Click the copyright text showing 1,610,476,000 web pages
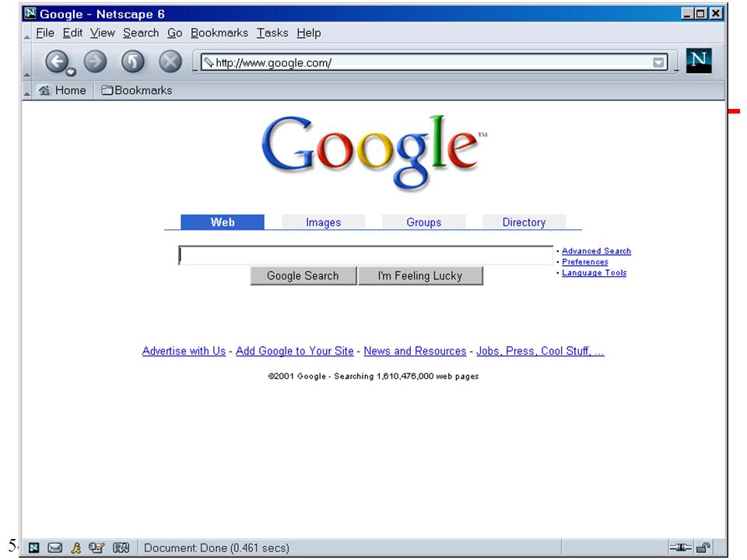 click(373, 376)
